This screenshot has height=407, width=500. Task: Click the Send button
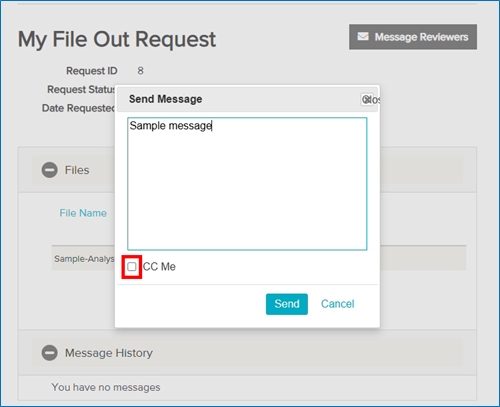tap(287, 304)
